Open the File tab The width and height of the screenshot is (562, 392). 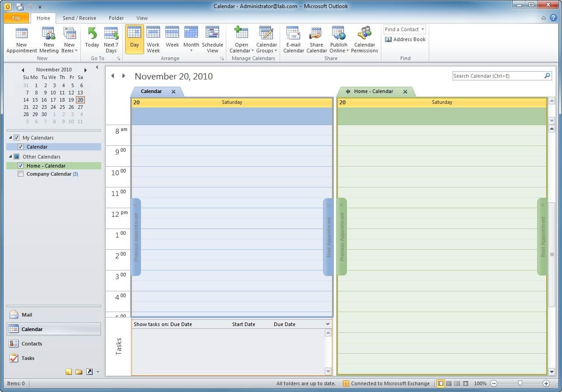click(x=16, y=18)
